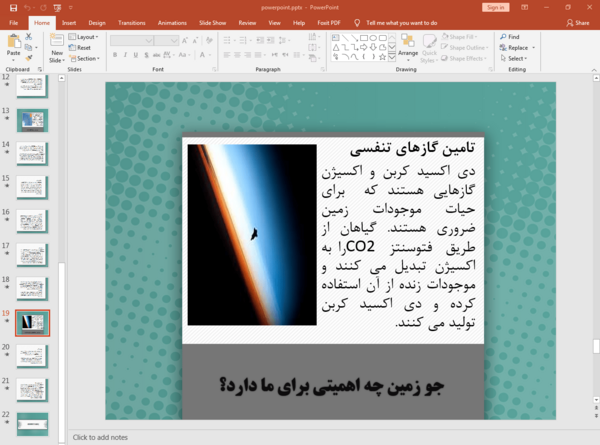Toggle Italic formatting button

[125, 55]
